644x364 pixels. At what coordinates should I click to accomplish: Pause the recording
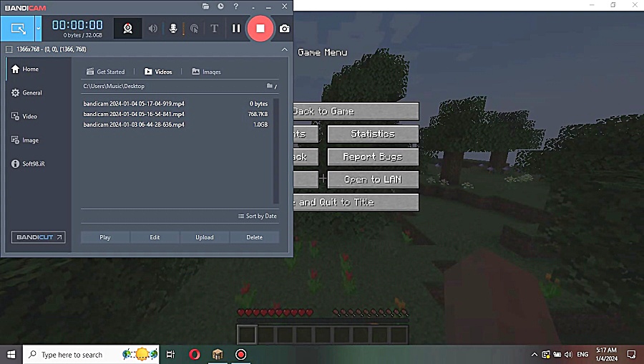(236, 29)
